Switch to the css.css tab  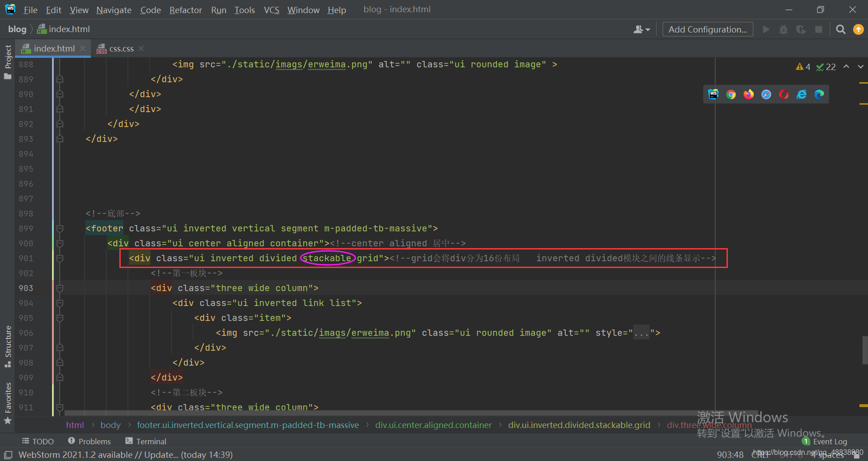tap(121, 49)
